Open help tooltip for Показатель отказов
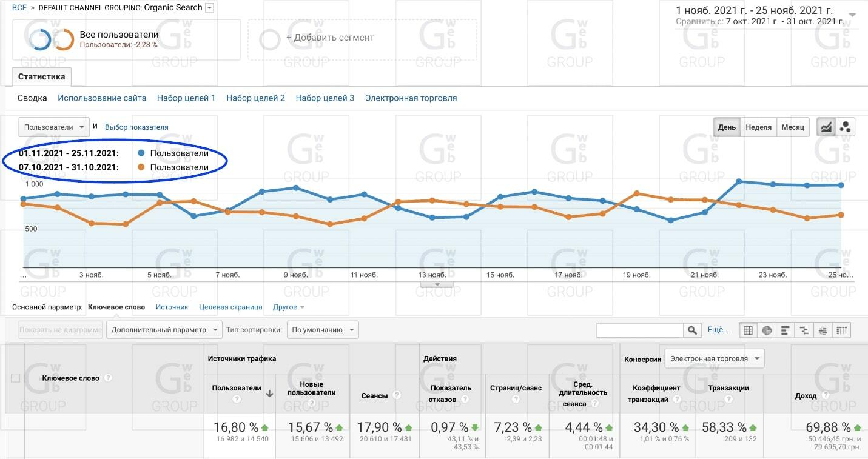 click(x=465, y=400)
